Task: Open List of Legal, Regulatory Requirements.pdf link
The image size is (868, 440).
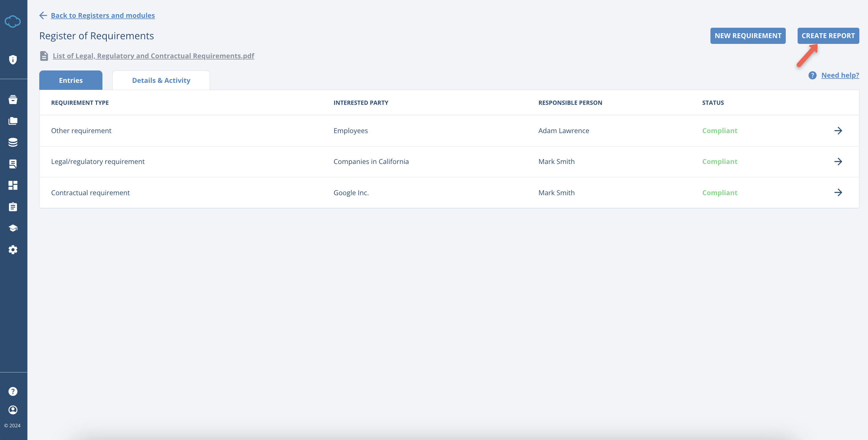Action: click(x=153, y=56)
